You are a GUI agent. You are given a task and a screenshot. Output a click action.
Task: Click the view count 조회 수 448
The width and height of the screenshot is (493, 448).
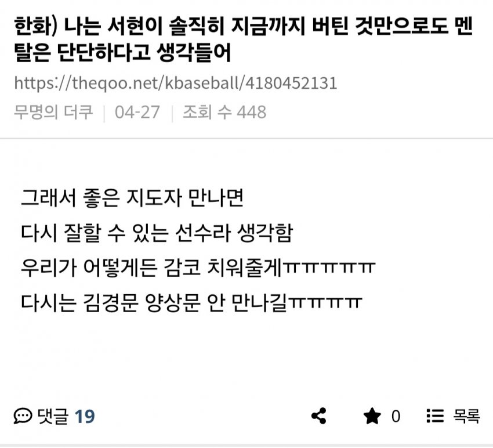(x=224, y=112)
